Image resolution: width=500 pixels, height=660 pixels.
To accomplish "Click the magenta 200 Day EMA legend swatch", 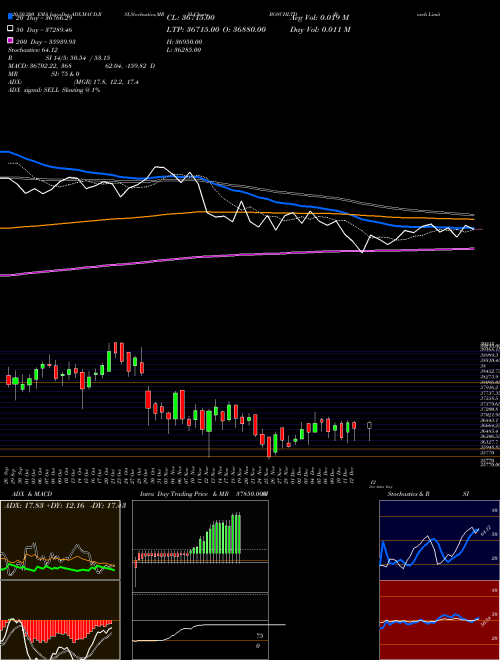I will pos(10,40).
